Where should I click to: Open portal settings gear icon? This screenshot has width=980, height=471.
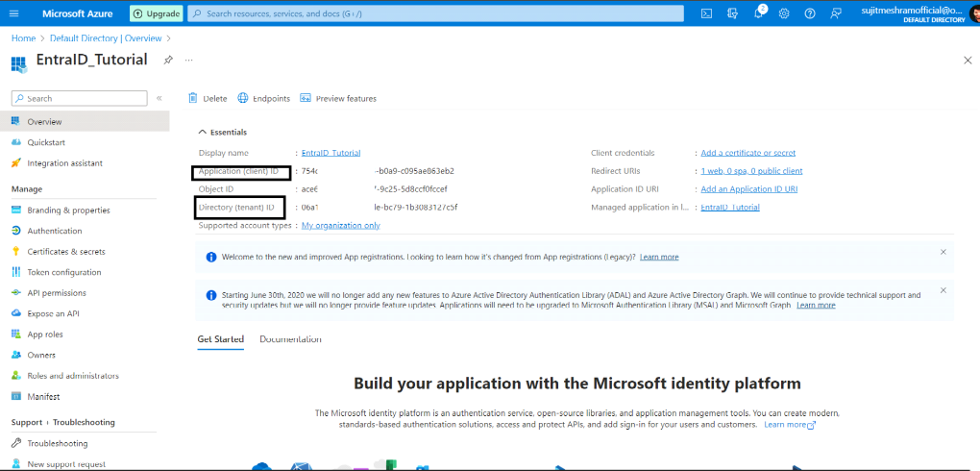tap(784, 13)
